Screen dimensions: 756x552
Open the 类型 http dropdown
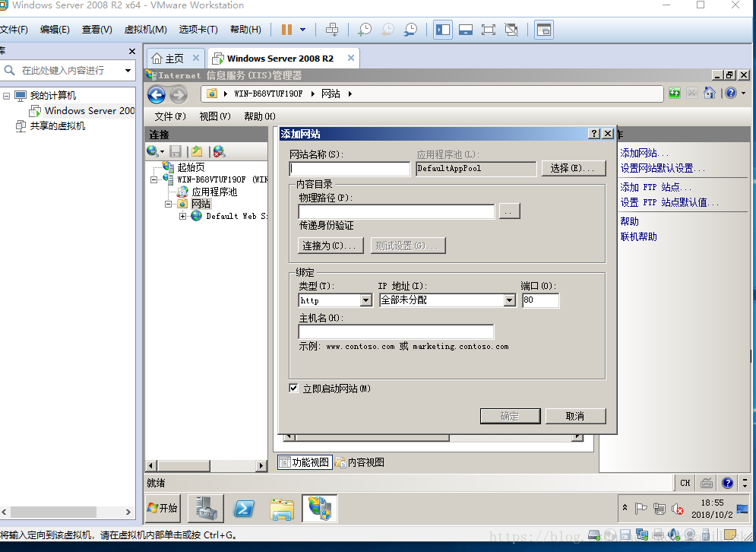pos(366,300)
